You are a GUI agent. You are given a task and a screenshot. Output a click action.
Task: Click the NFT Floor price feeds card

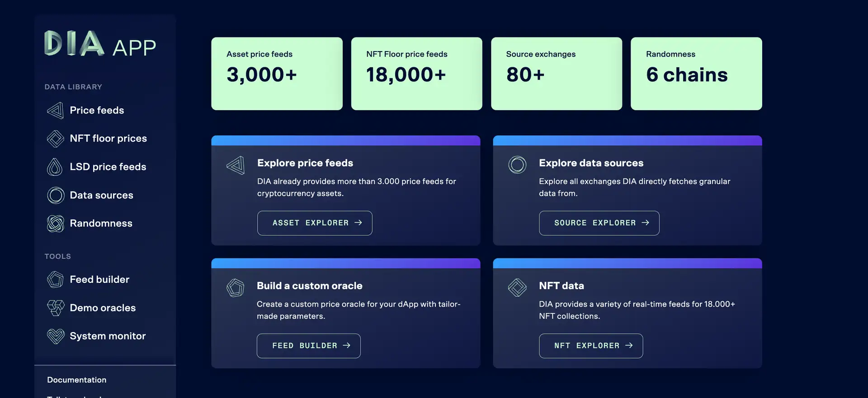416,74
